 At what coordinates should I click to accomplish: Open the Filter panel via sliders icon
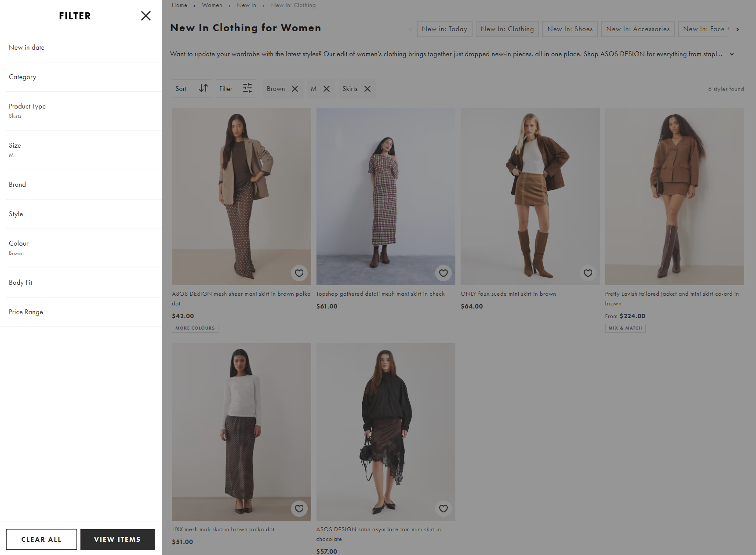(247, 88)
